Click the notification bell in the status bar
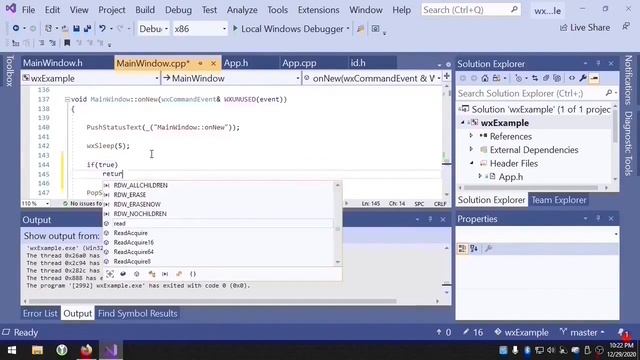640x360 pixels. (x=622, y=332)
